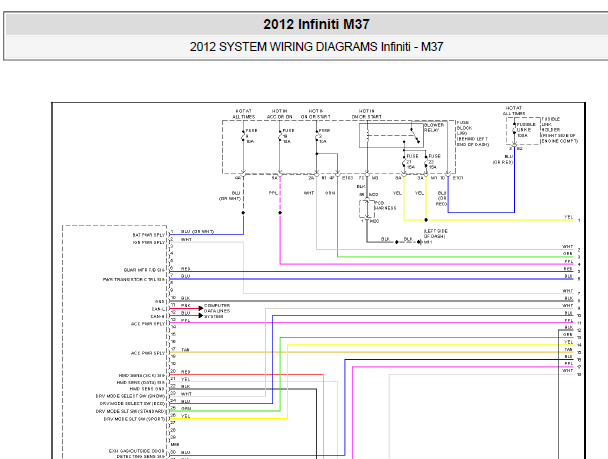Image resolution: width=608 pixels, height=459 pixels.
Task: Click the "TAN" wire color label at pin 17
Action: tap(185, 350)
